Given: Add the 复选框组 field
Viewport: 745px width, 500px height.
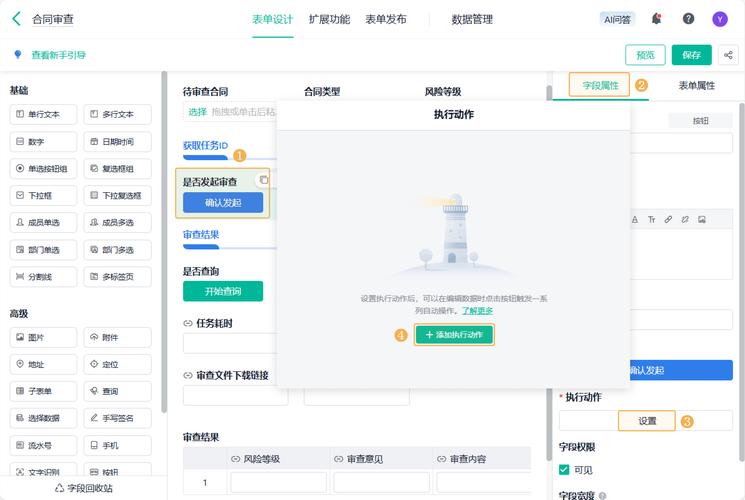Looking at the screenshot, I should pos(117,169).
